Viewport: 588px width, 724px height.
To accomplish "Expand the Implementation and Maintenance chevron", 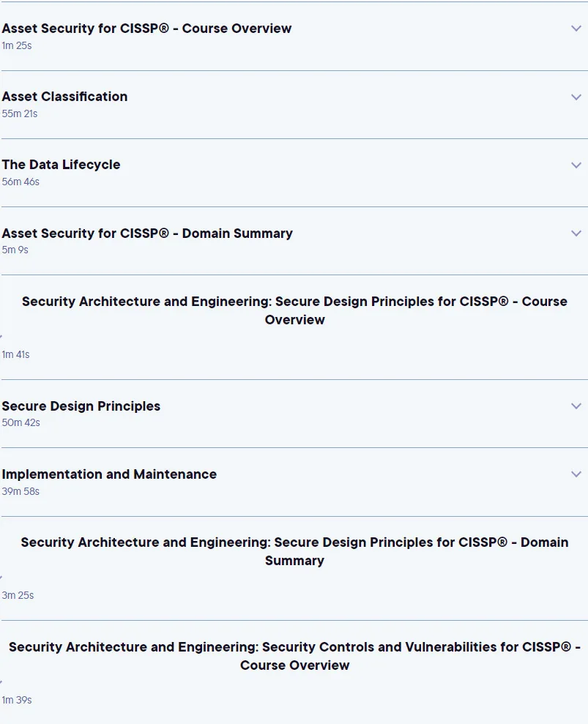I will tap(576, 474).
